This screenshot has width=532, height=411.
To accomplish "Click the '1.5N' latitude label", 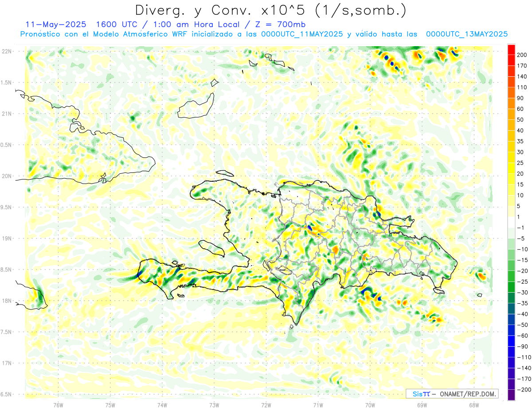I will coord(6,82).
